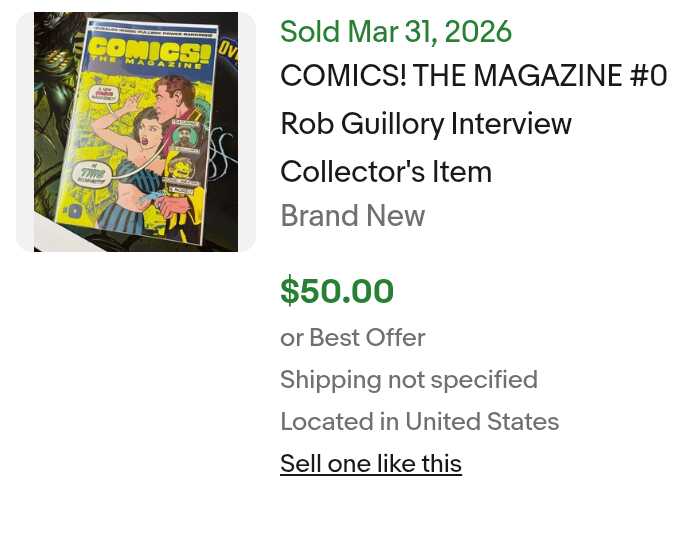
Task: Follow the Sell one like this link
Action: coord(371,464)
